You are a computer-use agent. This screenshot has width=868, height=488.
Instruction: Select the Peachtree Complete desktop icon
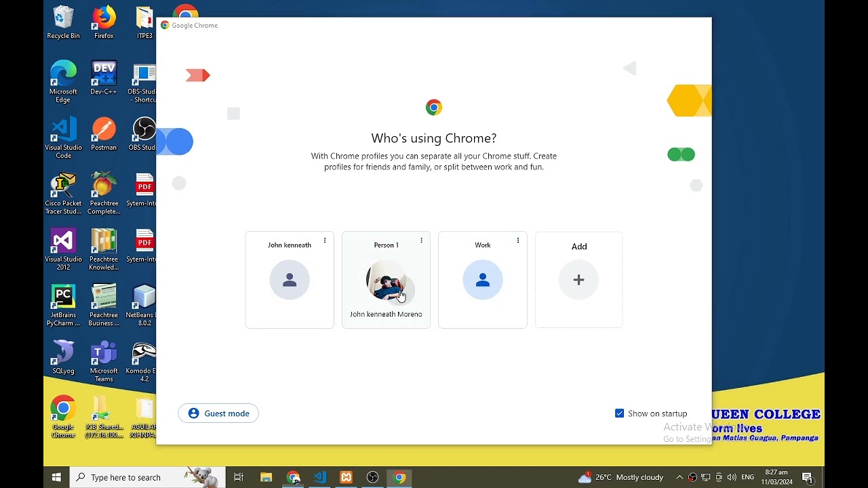104,194
